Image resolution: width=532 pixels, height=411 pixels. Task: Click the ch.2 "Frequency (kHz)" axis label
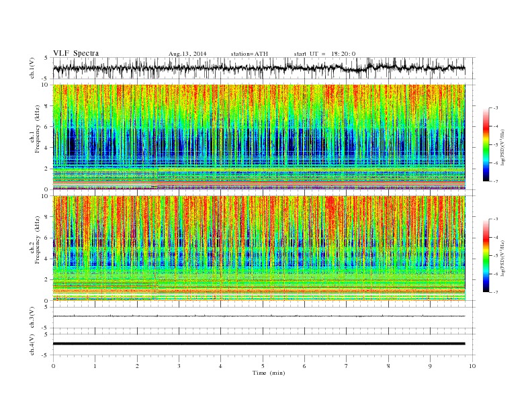[37, 240]
